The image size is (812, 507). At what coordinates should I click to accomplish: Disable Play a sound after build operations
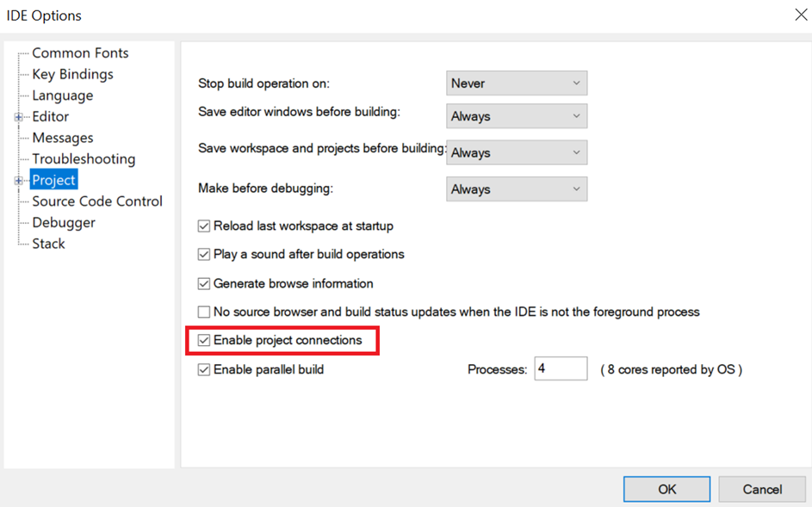[204, 255]
